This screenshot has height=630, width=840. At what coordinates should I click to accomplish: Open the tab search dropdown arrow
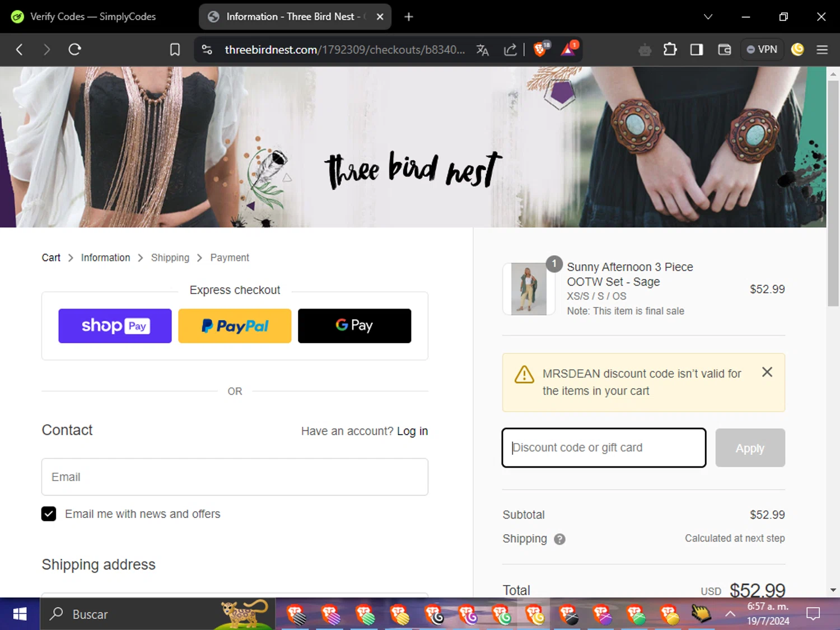[708, 17]
